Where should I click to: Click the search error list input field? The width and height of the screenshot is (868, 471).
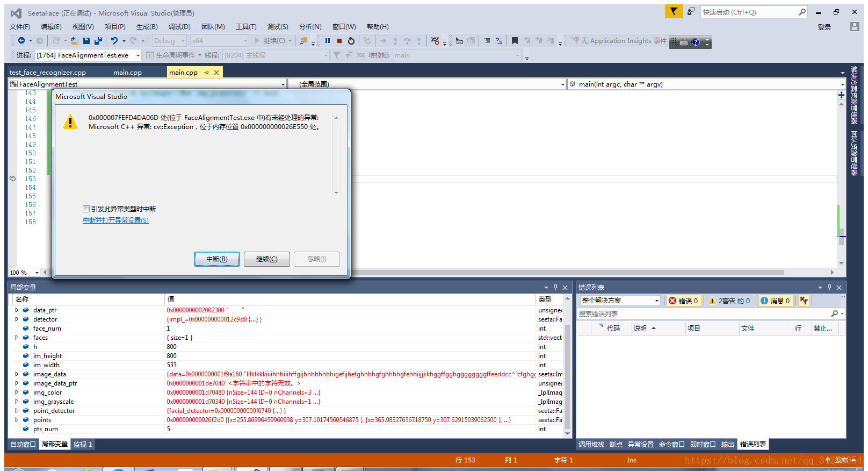point(704,313)
